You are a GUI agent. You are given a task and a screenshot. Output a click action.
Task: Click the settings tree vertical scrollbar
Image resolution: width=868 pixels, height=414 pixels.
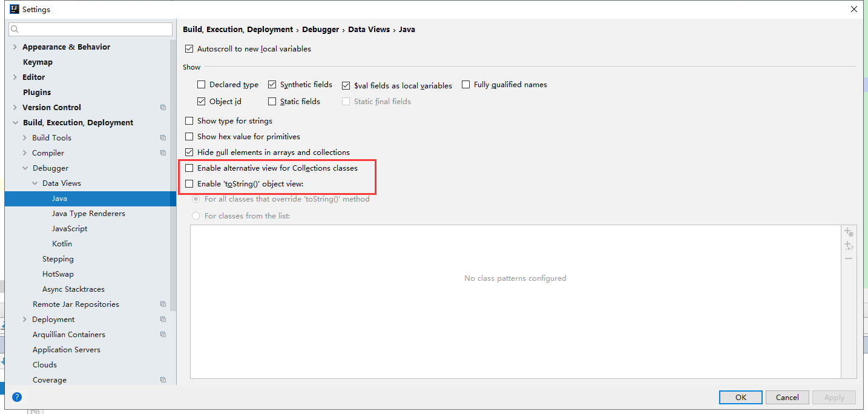pos(174,176)
